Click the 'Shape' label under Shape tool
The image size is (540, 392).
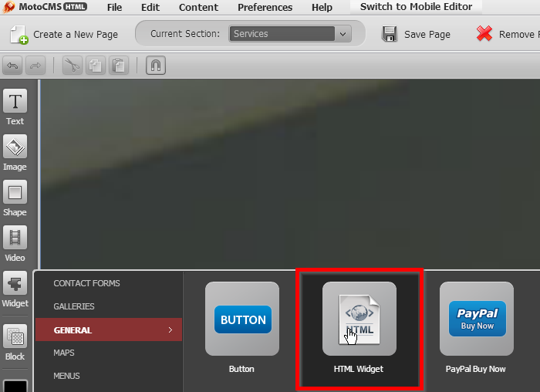(x=15, y=212)
